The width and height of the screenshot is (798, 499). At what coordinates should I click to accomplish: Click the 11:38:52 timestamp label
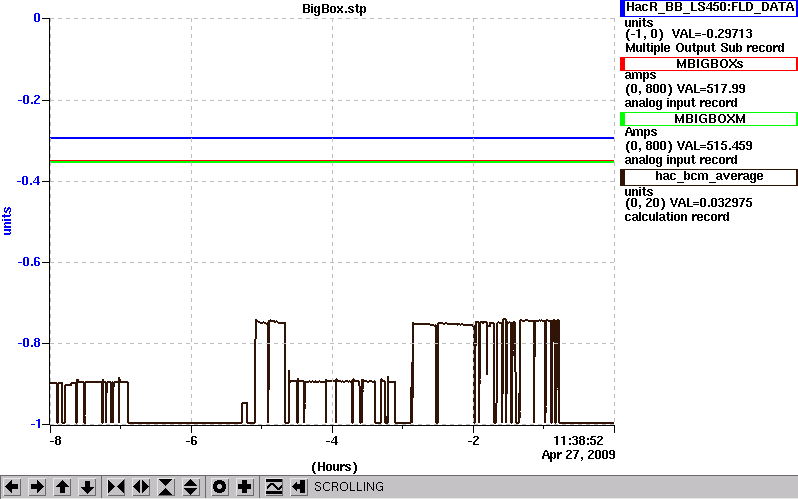[578, 440]
